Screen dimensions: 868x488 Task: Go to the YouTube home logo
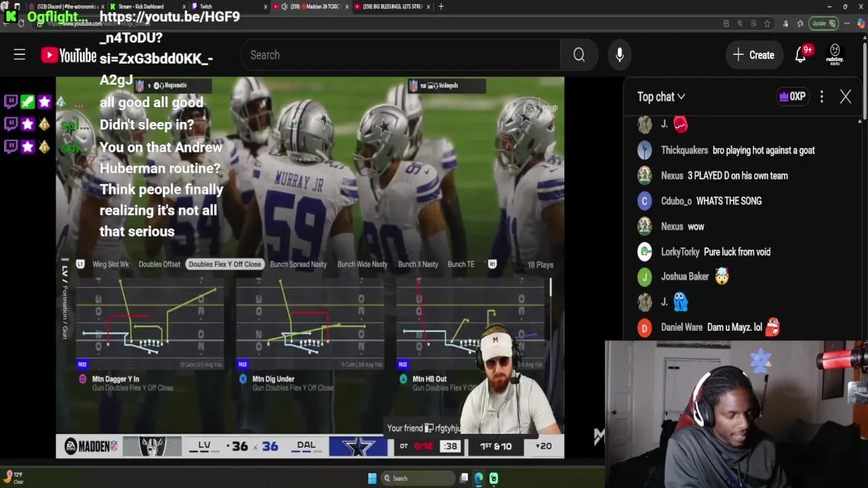coord(68,55)
